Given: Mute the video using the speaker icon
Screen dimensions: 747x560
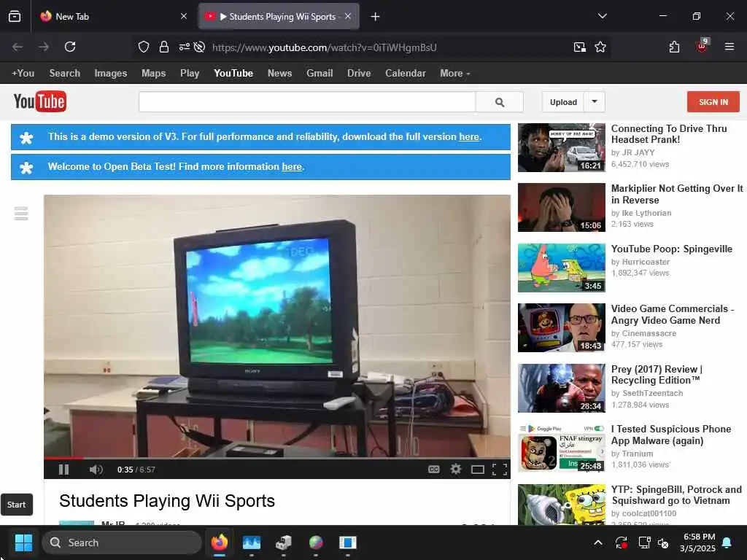Looking at the screenshot, I should pos(96,470).
